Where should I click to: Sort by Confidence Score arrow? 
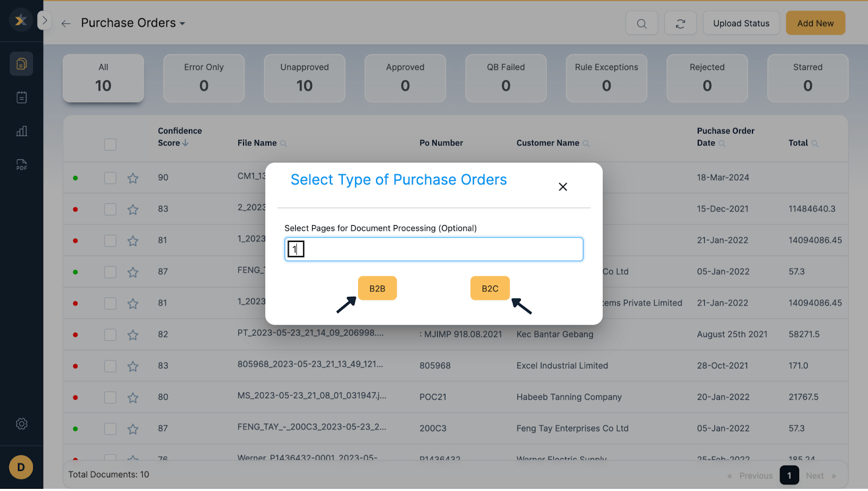coord(186,143)
